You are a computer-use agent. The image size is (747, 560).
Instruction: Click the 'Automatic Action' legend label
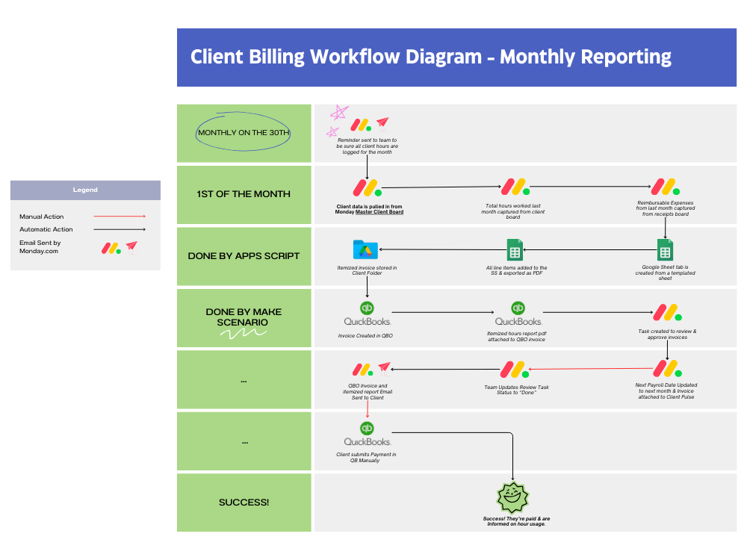point(46,229)
